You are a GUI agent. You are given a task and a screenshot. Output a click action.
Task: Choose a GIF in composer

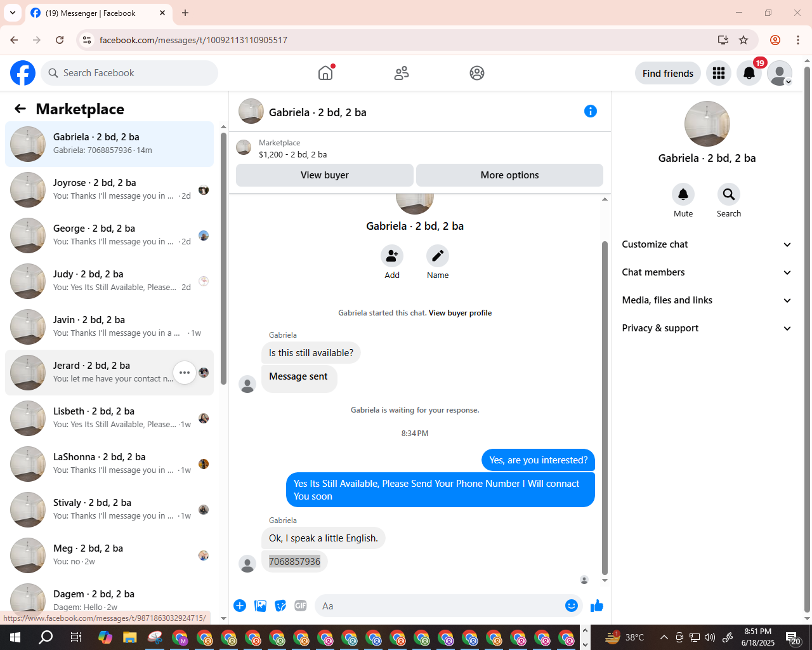point(301,606)
